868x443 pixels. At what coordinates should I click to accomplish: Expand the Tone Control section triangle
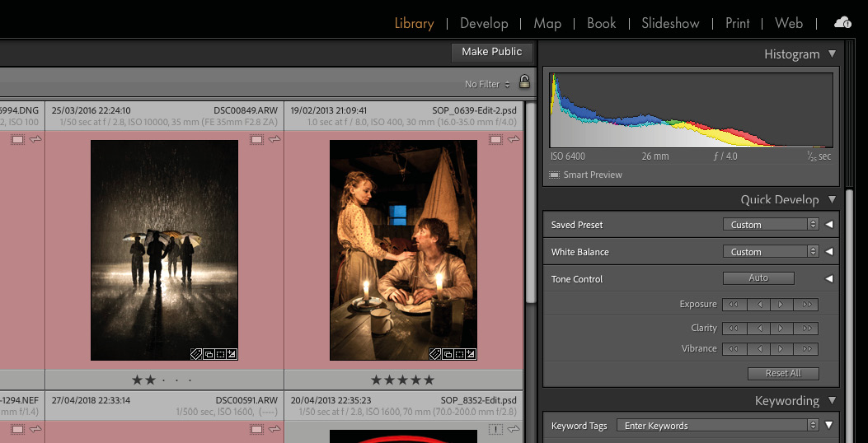pos(828,279)
